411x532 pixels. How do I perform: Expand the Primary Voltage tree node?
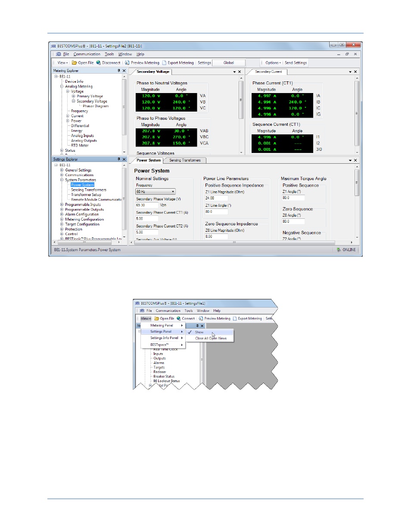coord(73,96)
